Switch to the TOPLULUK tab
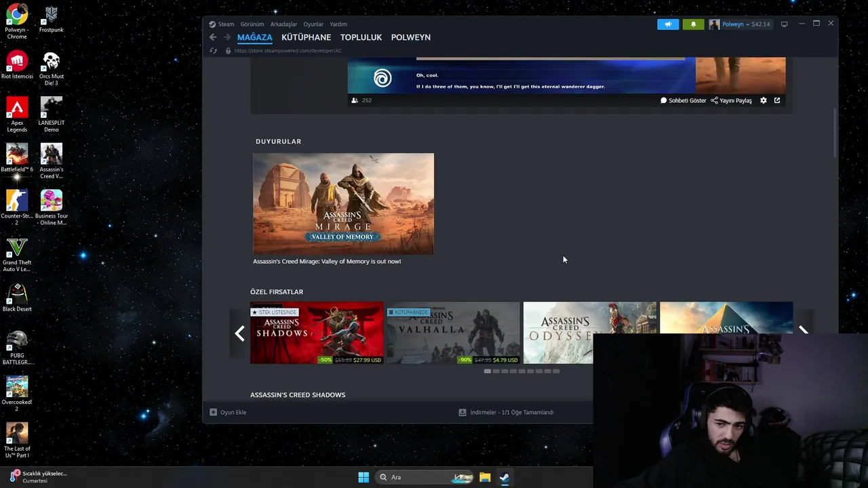The image size is (868, 488). (361, 37)
